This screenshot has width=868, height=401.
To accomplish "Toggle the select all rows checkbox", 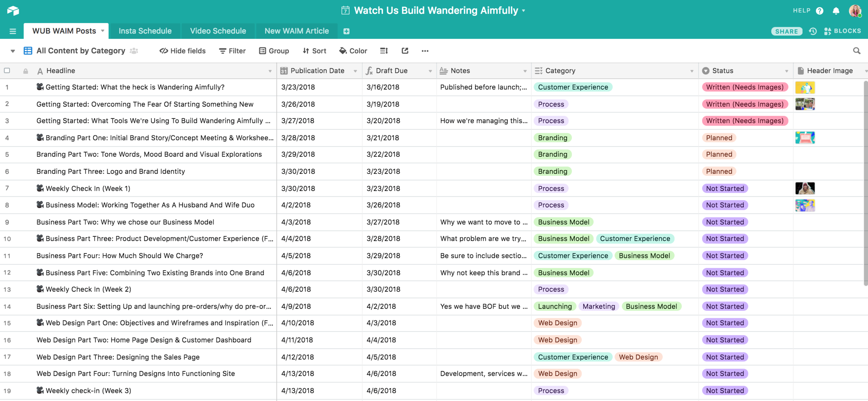I will tap(7, 71).
